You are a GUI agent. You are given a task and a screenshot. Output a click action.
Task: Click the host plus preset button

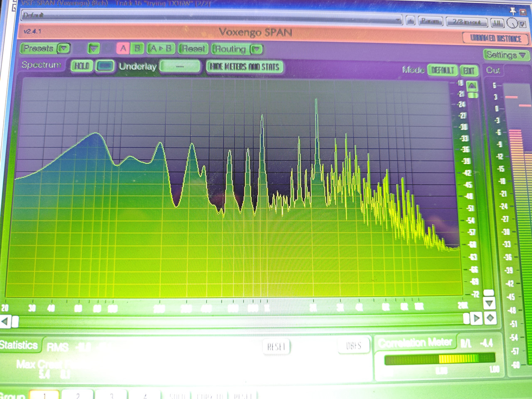pos(410,20)
